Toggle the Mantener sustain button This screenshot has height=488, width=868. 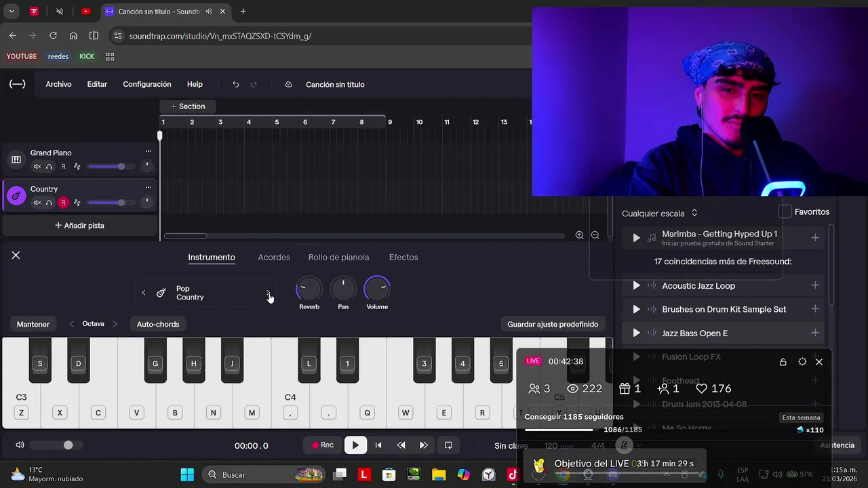33,325
